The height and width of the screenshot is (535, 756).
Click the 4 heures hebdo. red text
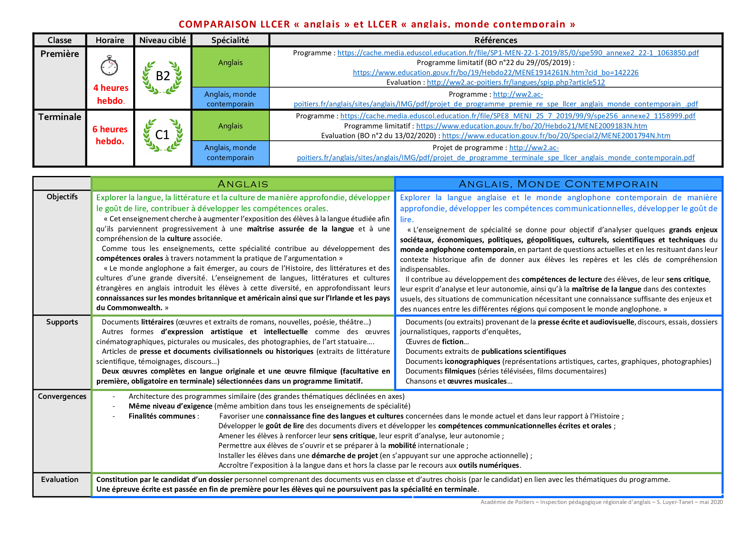click(110, 94)
